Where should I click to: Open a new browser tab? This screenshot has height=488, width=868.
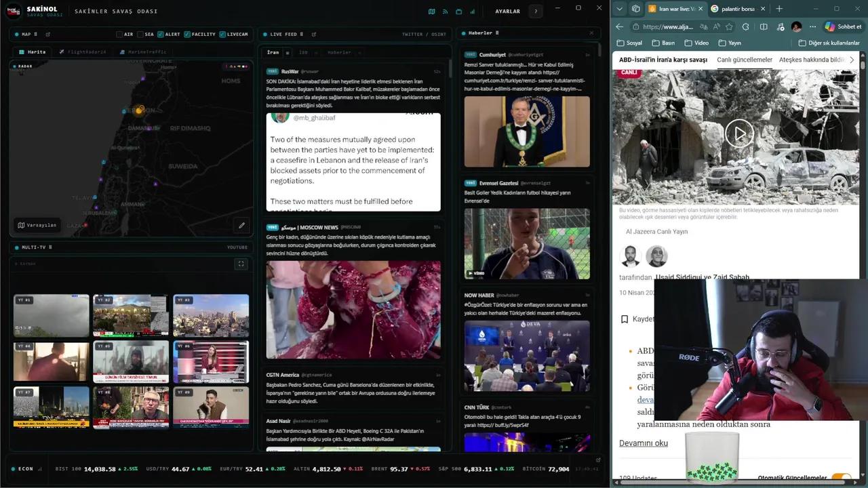[x=779, y=9]
